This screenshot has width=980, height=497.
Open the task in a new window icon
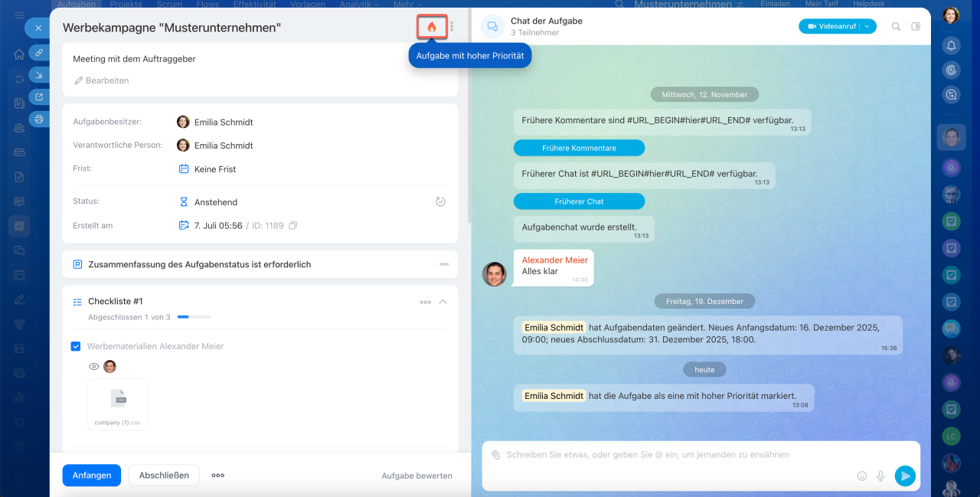point(39,96)
